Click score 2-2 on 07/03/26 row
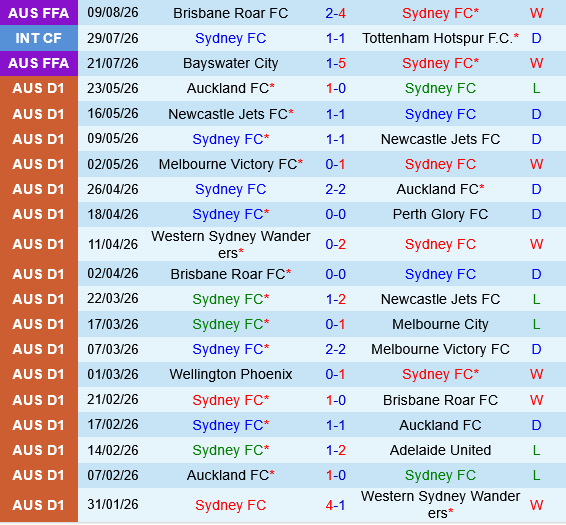This screenshot has height=525, width=566. tap(335, 349)
